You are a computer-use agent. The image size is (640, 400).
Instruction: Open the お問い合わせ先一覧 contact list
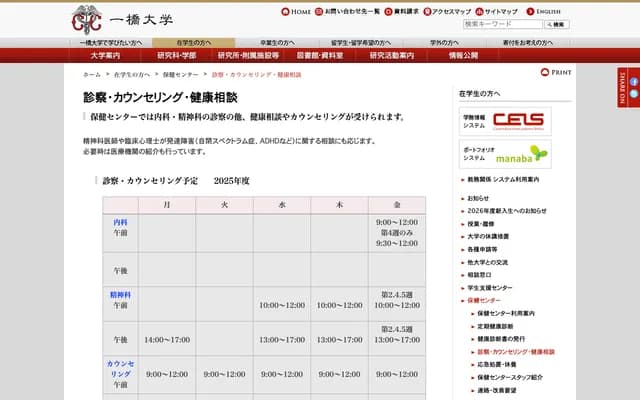pyautogui.click(x=349, y=11)
